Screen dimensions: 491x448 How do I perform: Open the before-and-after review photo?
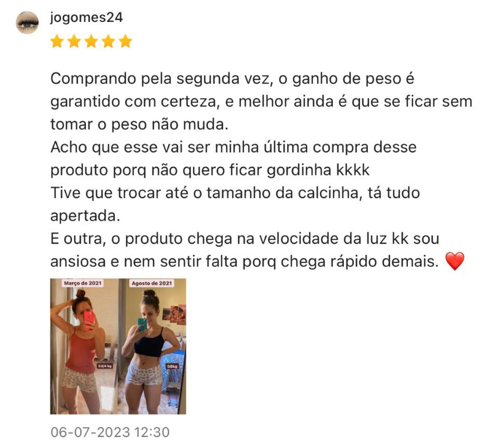[118, 346]
